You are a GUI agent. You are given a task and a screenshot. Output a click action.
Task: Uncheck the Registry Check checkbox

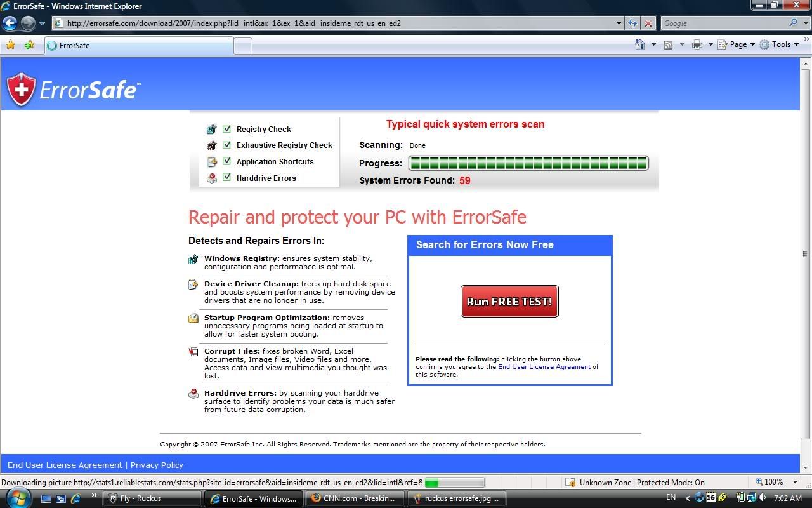point(226,129)
